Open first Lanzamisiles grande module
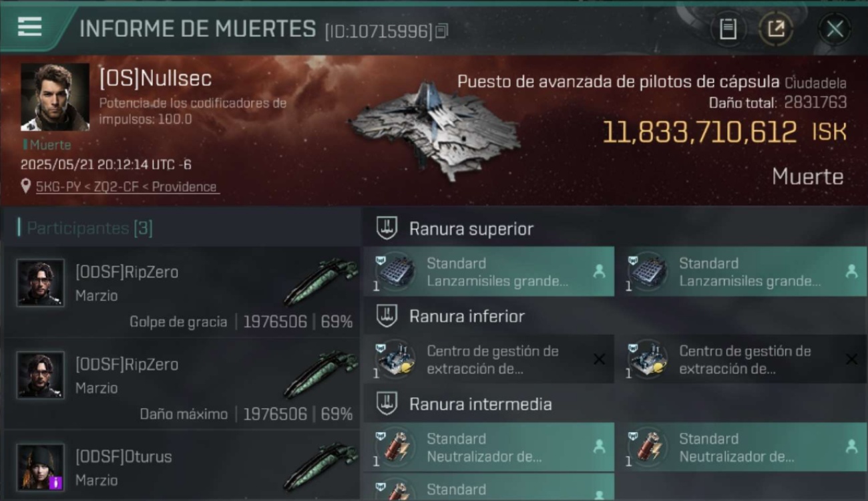The width and height of the screenshot is (868, 501). pos(489,272)
